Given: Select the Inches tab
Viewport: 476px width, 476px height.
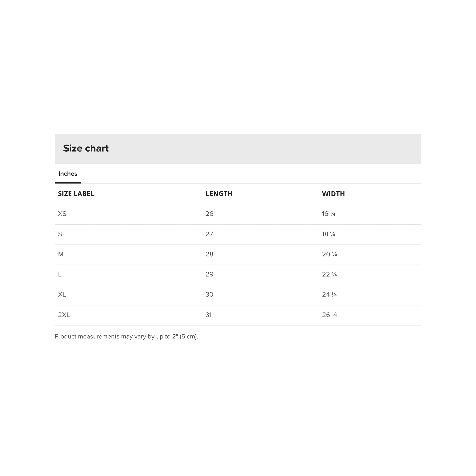Looking at the screenshot, I should pyautogui.click(x=68, y=174).
